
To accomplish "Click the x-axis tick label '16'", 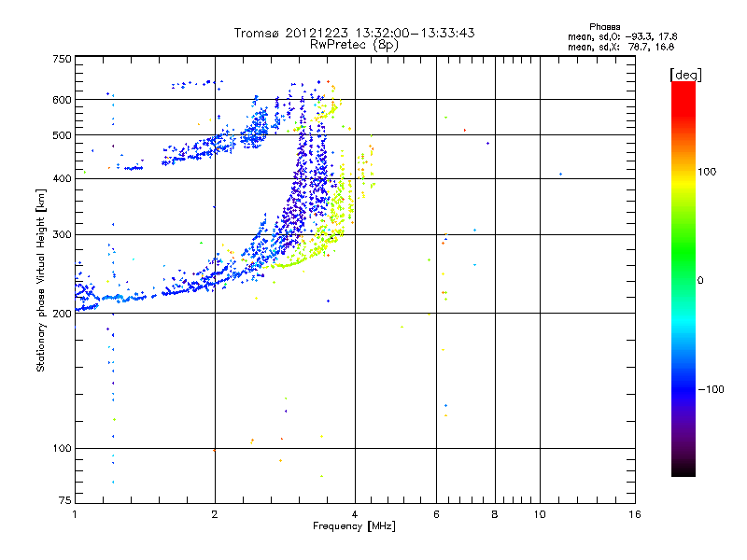I will [635, 514].
